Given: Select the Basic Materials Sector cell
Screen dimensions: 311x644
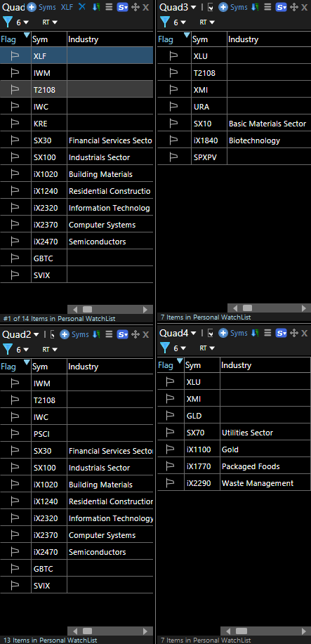Looking at the screenshot, I should click(269, 123).
